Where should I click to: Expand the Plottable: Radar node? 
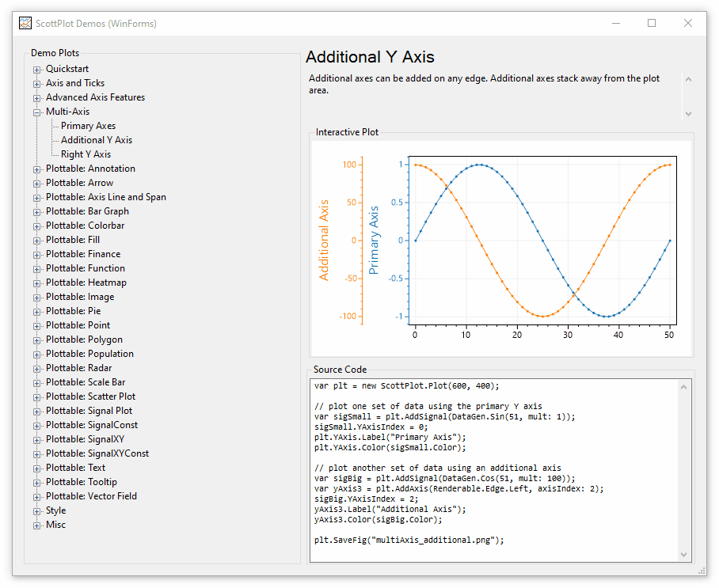click(36, 369)
